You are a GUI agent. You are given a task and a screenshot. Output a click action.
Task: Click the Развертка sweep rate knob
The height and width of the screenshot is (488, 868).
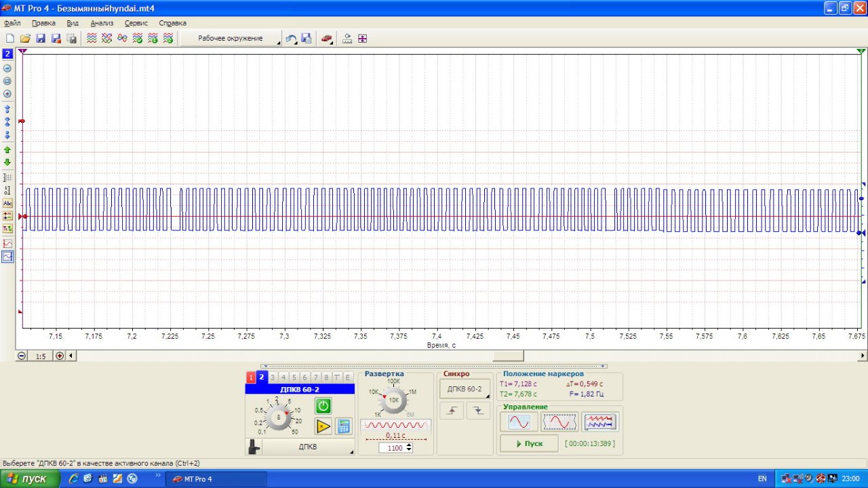[393, 401]
